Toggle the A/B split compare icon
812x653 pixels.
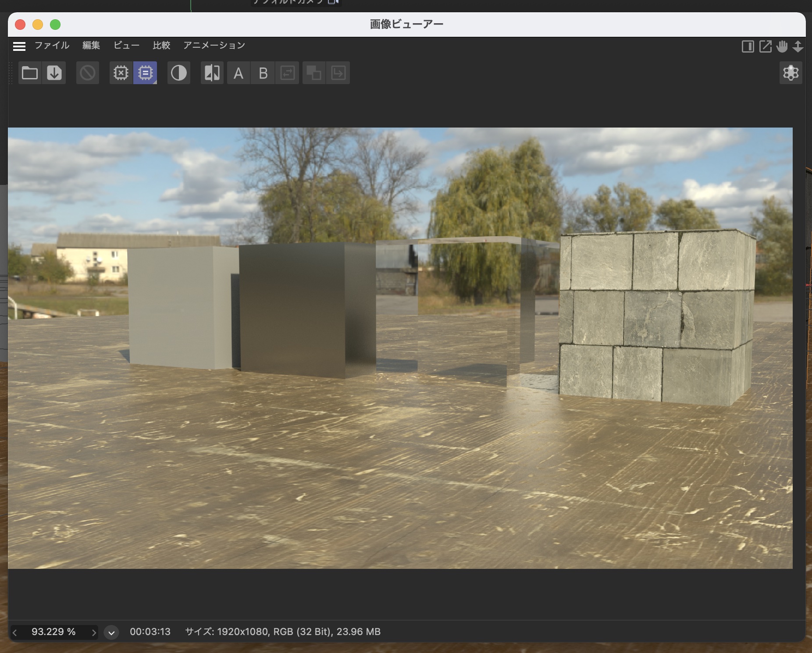click(x=212, y=73)
